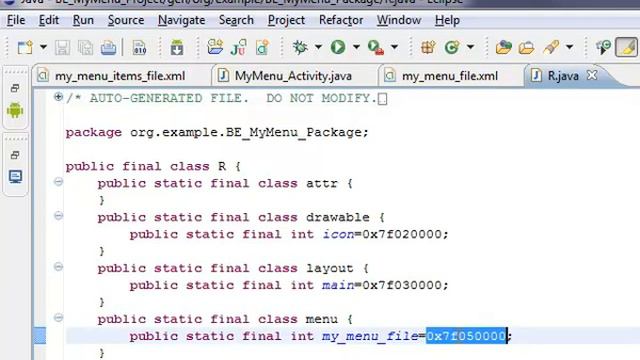The image size is (640, 360).
Task: Click the Console monitor icon in sidebar
Action: [x=16, y=177]
